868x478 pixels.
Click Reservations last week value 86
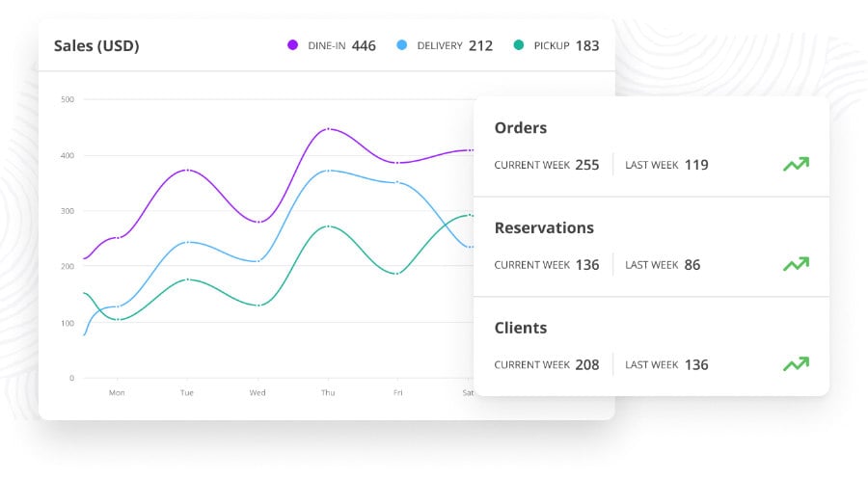692,265
